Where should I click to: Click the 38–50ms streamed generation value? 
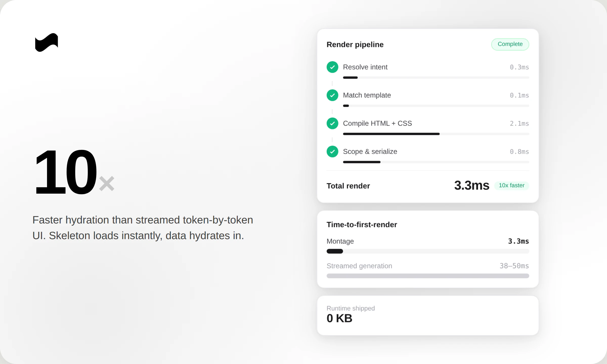514,266
